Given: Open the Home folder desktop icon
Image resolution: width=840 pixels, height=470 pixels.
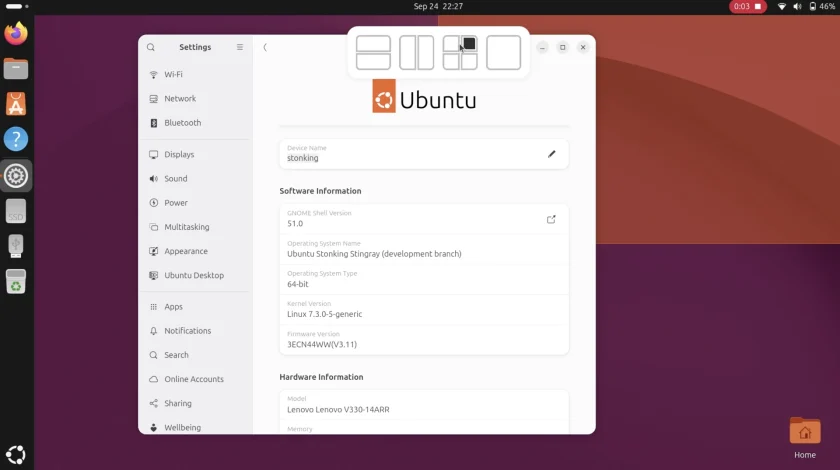Looking at the screenshot, I should pos(805,438).
